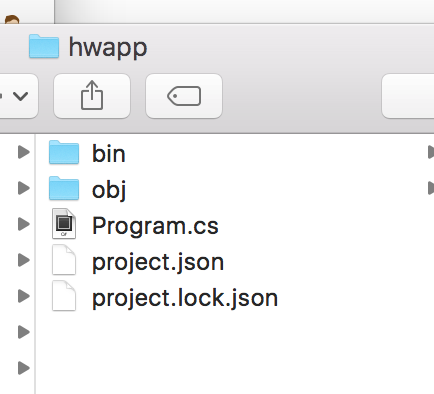The height and width of the screenshot is (394, 434).
Task: Toggle the triangle beside the Program.cs row
Action: point(23,224)
